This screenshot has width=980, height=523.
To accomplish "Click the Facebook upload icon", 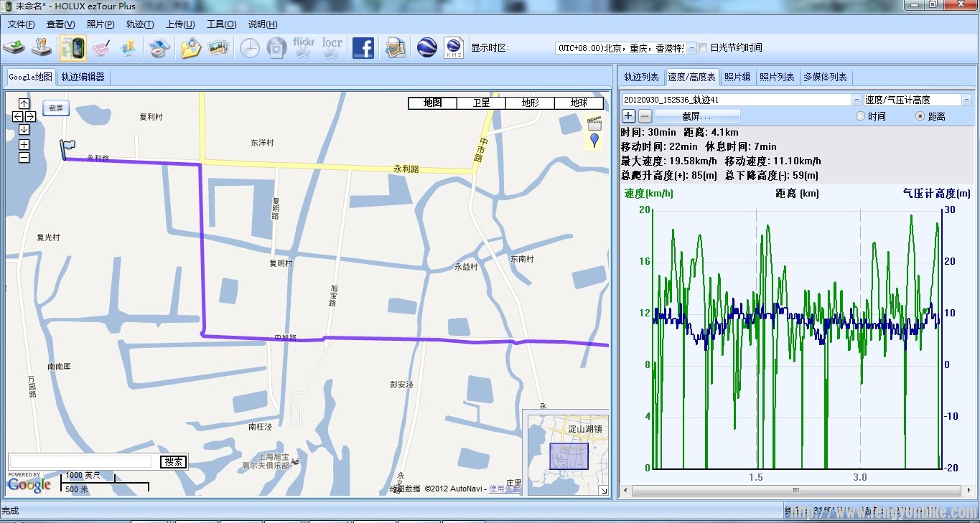I will pyautogui.click(x=363, y=48).
